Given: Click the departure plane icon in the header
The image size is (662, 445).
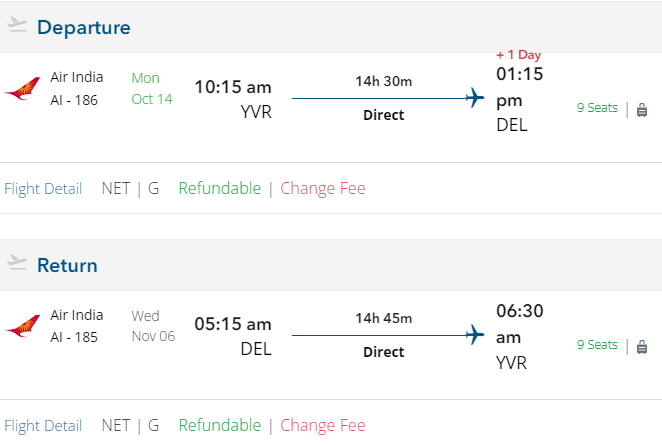Looking at the screenshot, I should pyautogui.click(x=16, y=25).
